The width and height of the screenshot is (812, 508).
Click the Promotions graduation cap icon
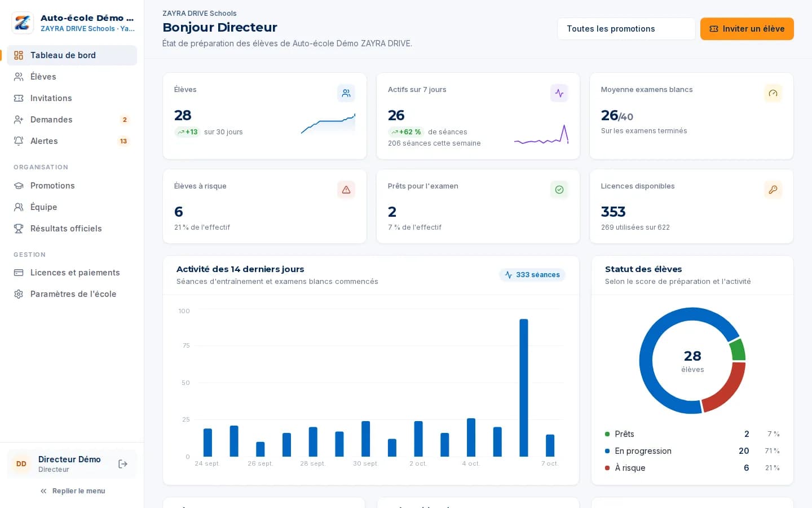pyautogui.click(x=19, y=186)
